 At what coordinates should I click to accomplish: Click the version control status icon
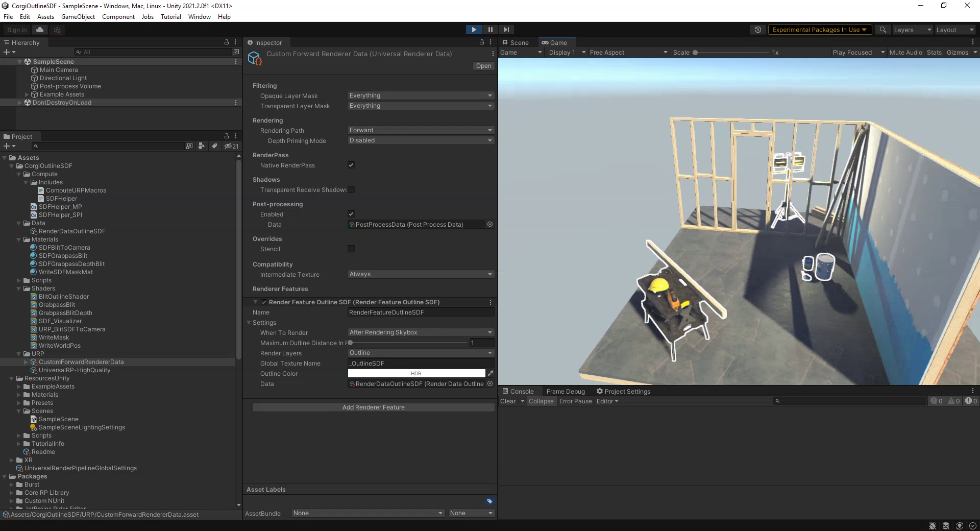57,30
